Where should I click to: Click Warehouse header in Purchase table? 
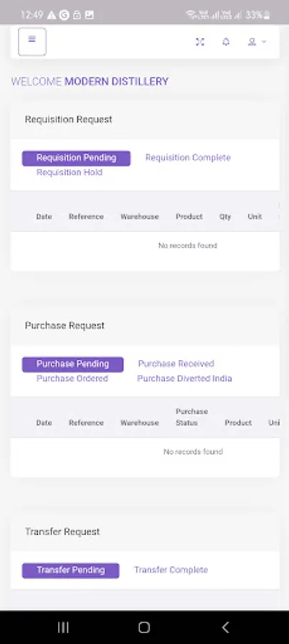tap(139, 423)
